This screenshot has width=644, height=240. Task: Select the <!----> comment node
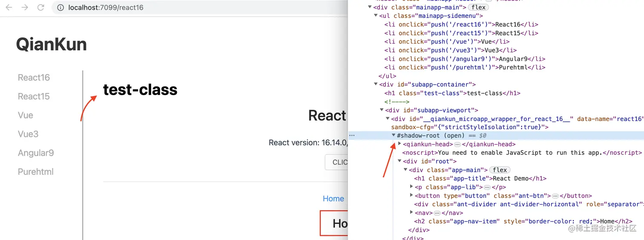coord(397,101)
